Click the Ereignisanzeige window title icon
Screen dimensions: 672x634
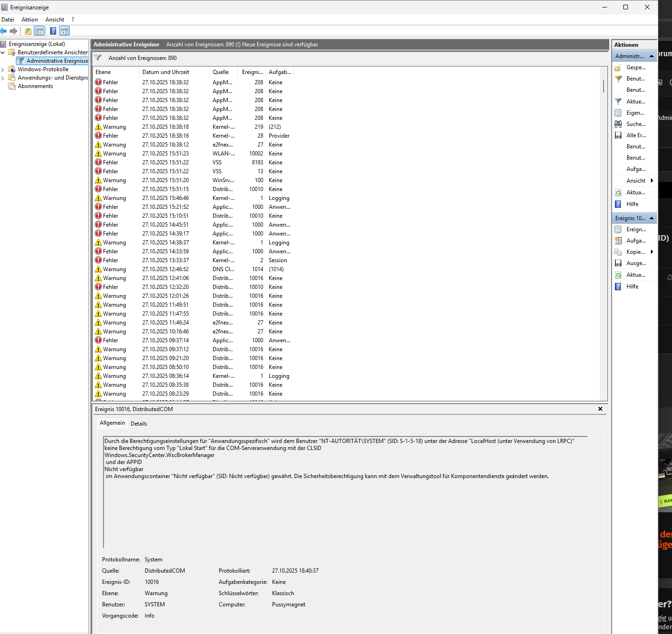tap(5, 7)
